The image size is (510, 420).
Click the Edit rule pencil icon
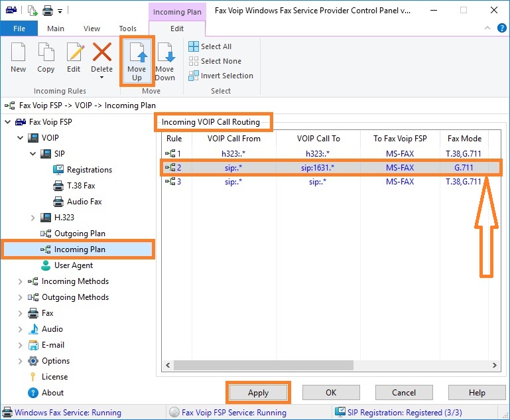pyautogui.click(x=75, y=52)
